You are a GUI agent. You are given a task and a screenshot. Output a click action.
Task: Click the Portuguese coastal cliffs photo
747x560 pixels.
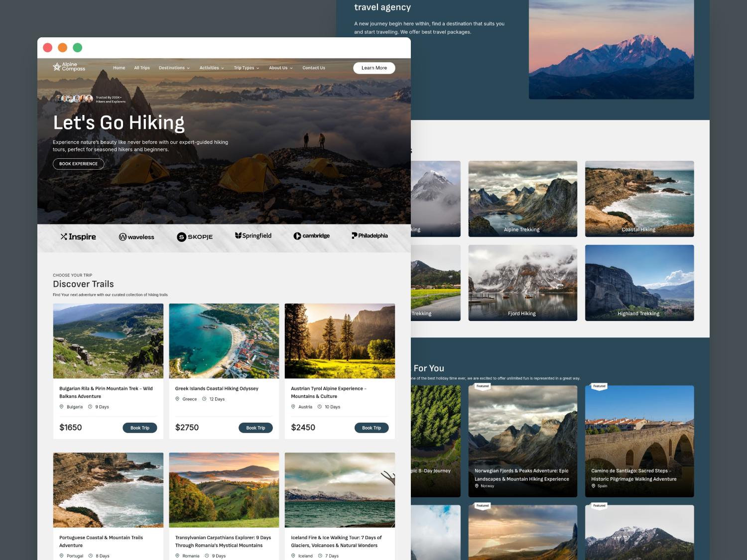108,490
